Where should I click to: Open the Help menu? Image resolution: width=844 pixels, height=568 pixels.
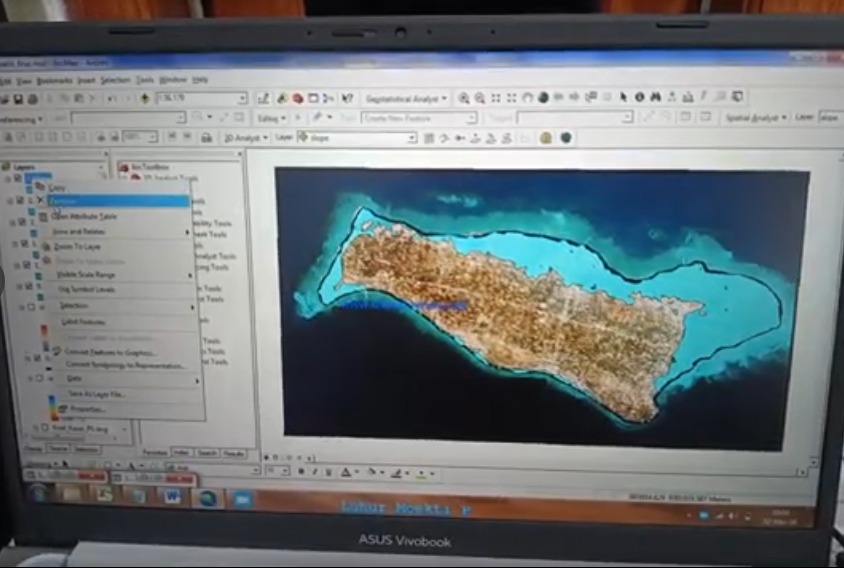pyautogui.click(x=200, y=80)
